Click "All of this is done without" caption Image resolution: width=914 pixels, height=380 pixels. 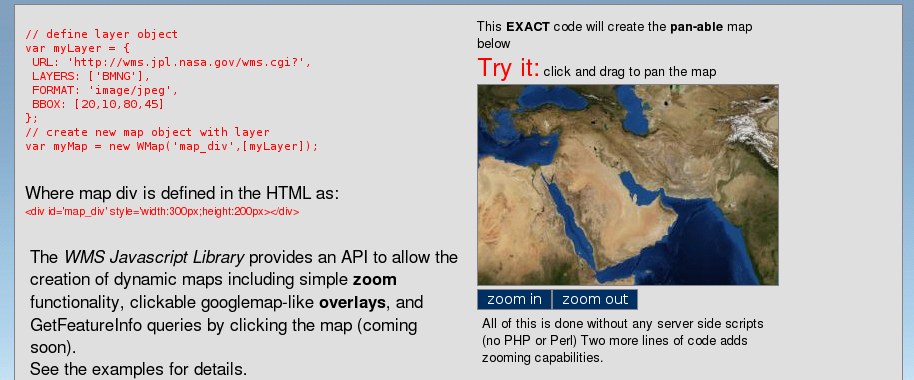coord(623,323)
